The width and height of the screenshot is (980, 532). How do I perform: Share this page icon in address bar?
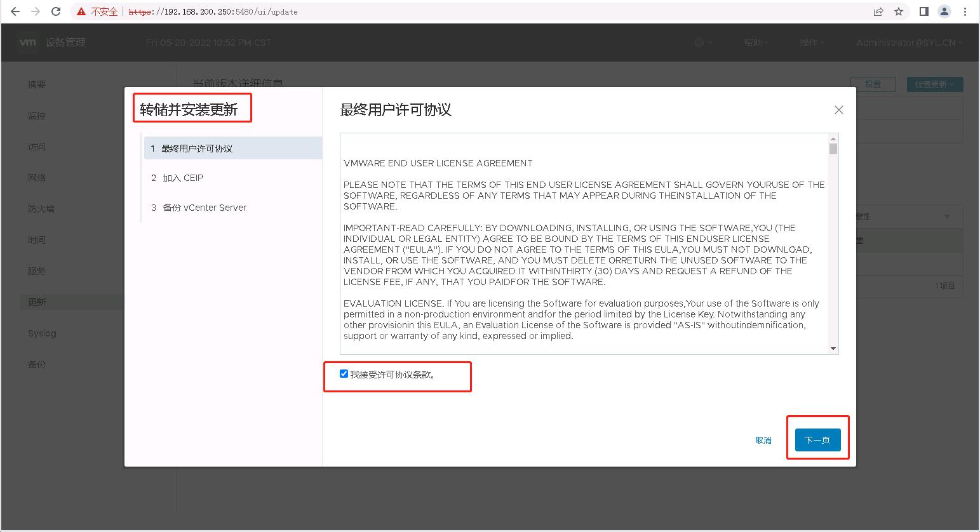point(878,11)
